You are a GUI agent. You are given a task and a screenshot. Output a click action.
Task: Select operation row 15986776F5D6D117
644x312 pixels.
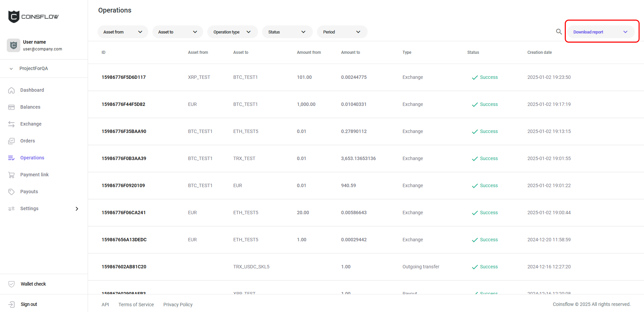tap(124, 77)
